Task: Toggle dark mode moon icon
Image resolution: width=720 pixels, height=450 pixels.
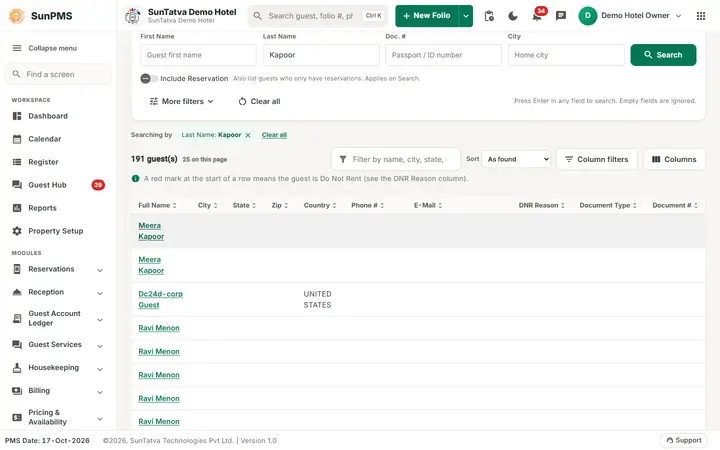Action: tap(513, 16)
